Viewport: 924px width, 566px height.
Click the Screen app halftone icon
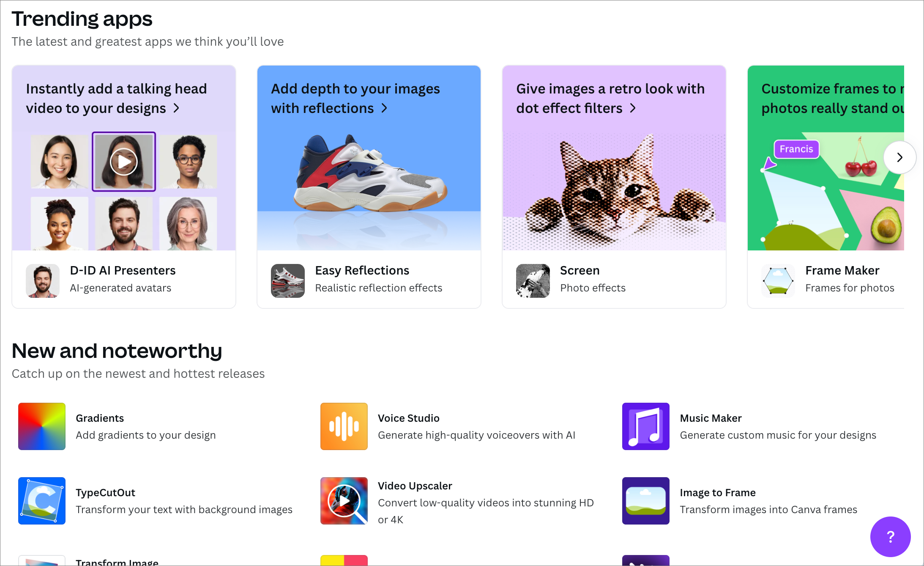(x=533, y=281)
